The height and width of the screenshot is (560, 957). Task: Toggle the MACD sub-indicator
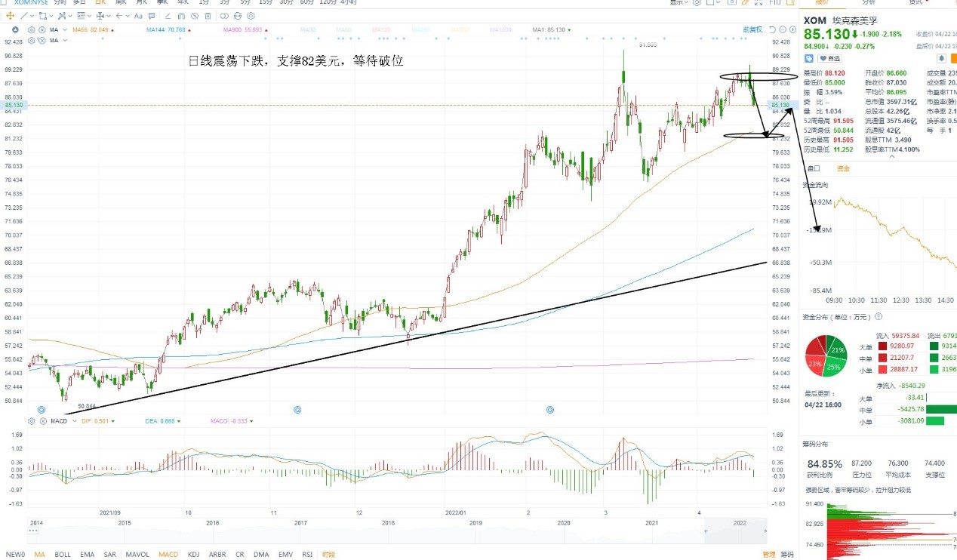pos(168,554)
